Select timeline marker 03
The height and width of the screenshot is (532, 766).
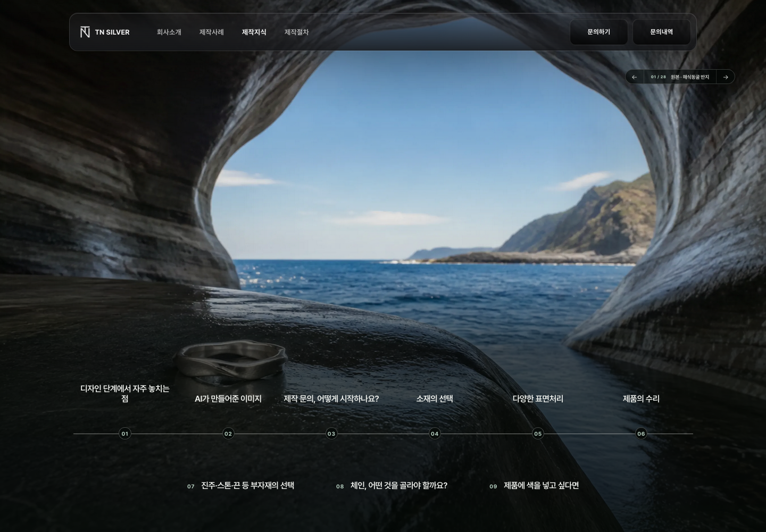pos(331,434)
